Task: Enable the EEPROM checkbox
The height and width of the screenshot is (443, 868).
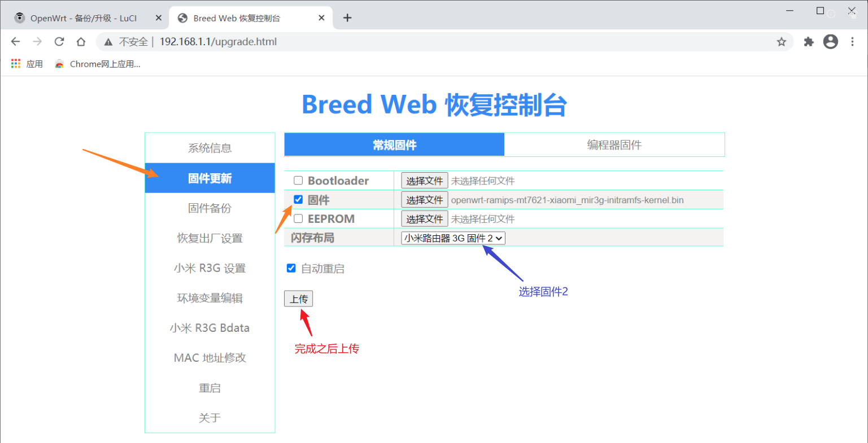Action: point(298,218)
